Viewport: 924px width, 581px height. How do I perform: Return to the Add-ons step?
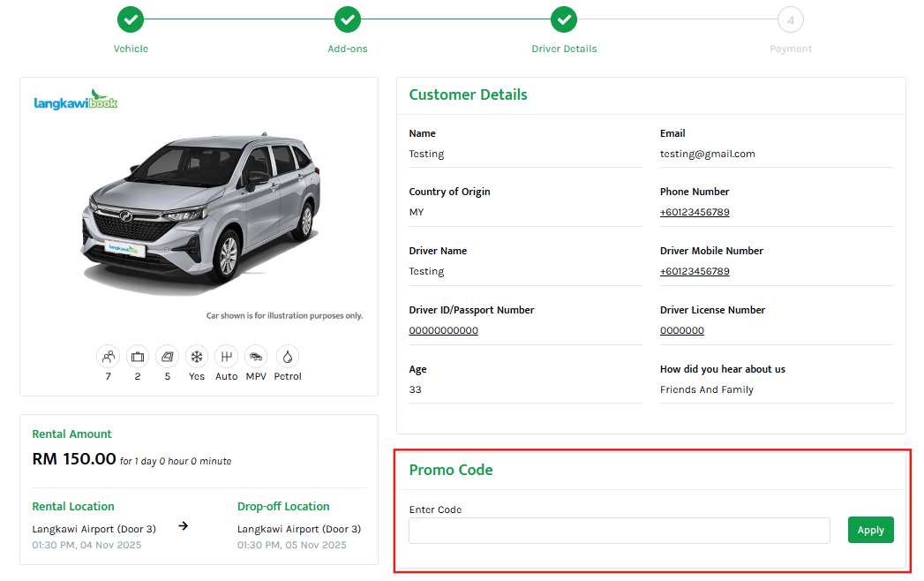click(x=348, y=19)
